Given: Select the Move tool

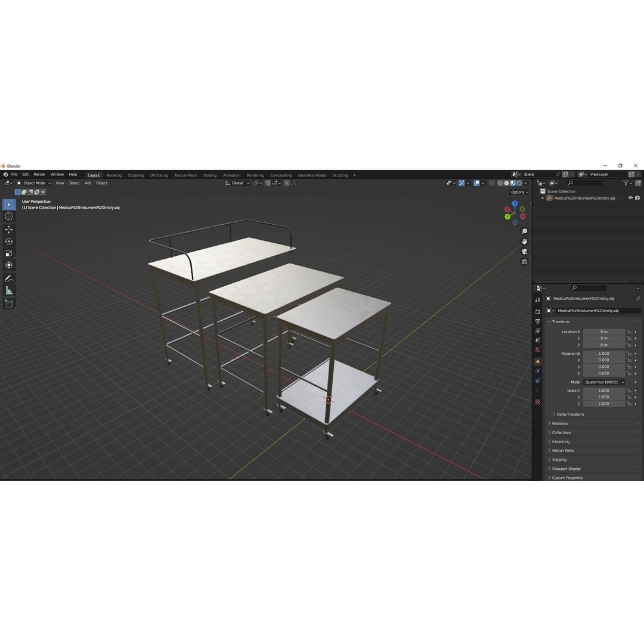Looking at the screenshot, I should [9, 229].
